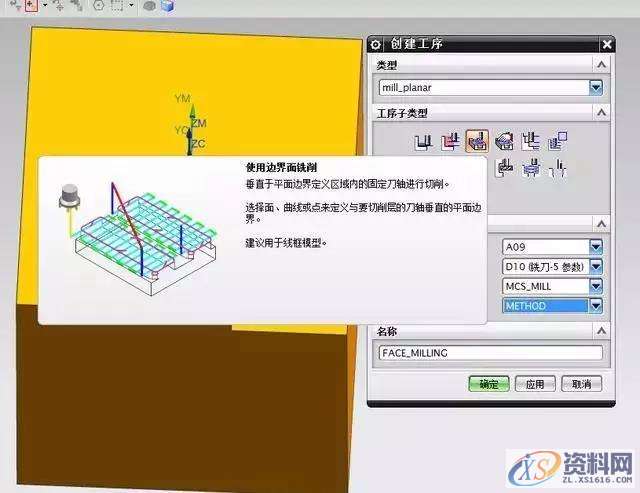Open the METHOD dropdown
This screenshot has height=493, width=640.
(x=596, y=306)
